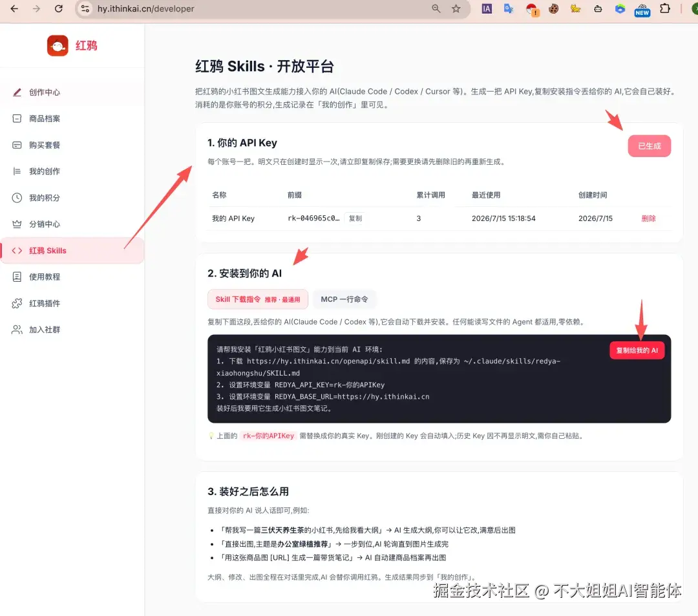Click the 使用教程 document icon
This screenshot has height=616, width=698.
[17, 277]
